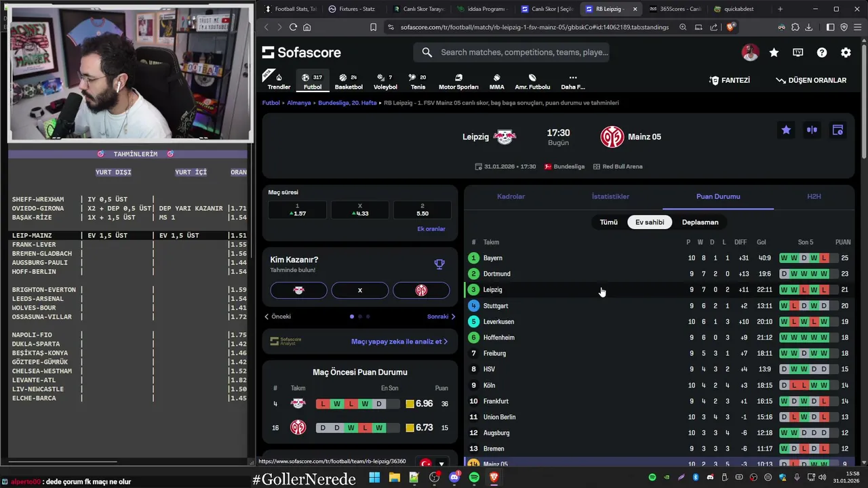868x488 pixels.
Task: Click Almanya breadcrumb link
Action: coord(299,103)
